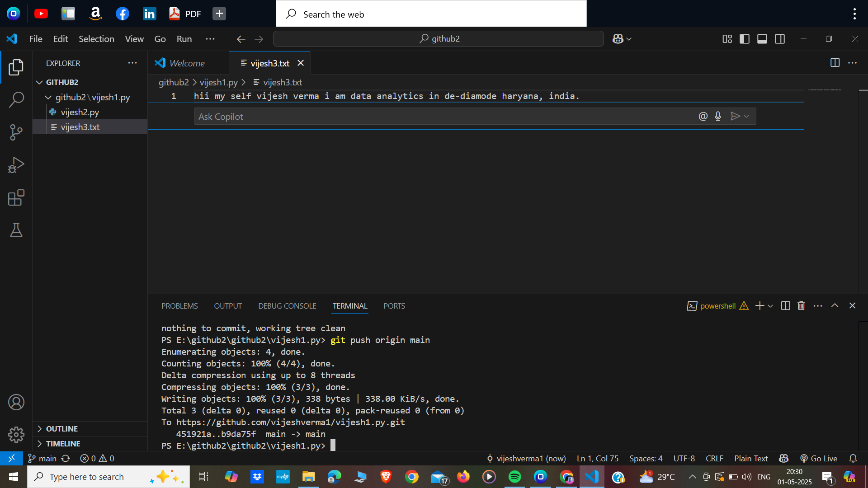Click the Plain Text language mode
Viewport: 868px width, 488px height.
(751, 459)
